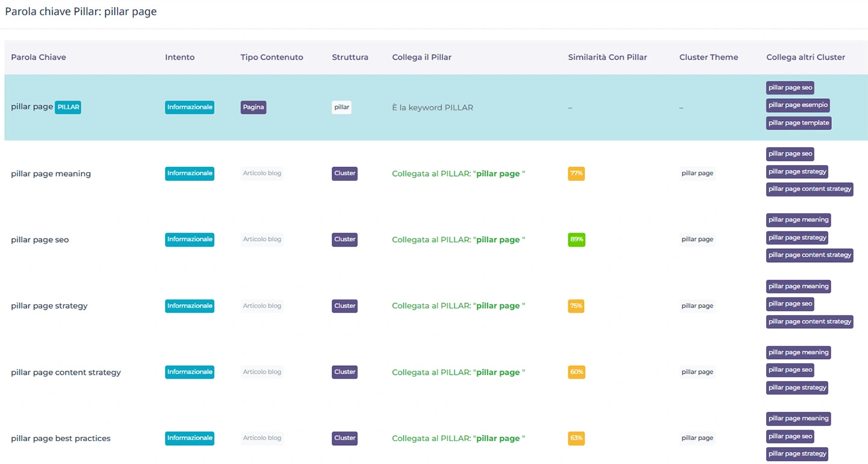Select the 'pillar page best practices' keyword
Screen dimensions: 868x464
pos(61,439)
